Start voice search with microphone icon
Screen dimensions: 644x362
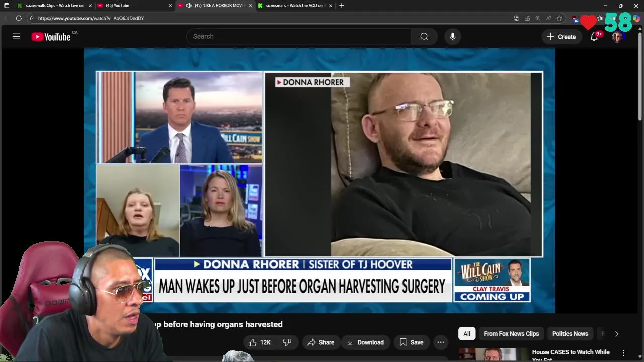pyautogui.click(x=452, y=36)
